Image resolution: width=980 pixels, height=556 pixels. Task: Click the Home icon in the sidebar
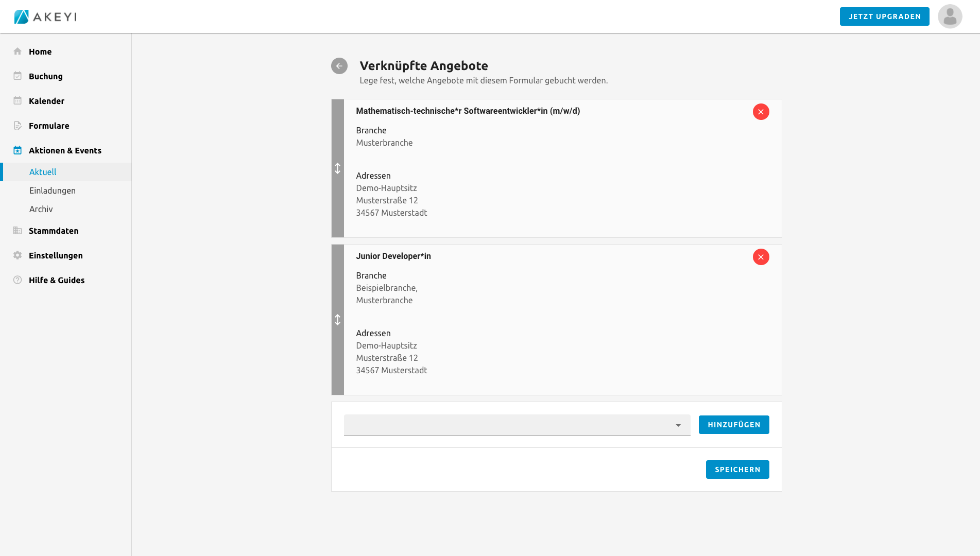(18, 51)
